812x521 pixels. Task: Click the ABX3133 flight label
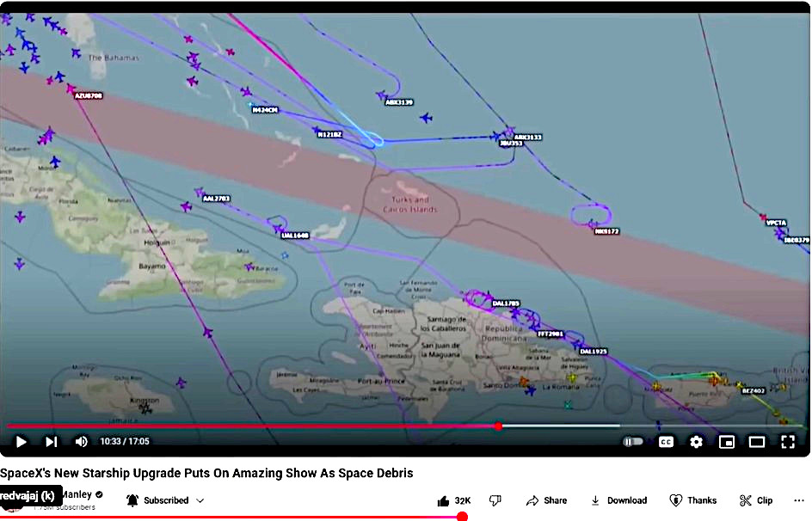pyautogui.click(x=527, y=137)
